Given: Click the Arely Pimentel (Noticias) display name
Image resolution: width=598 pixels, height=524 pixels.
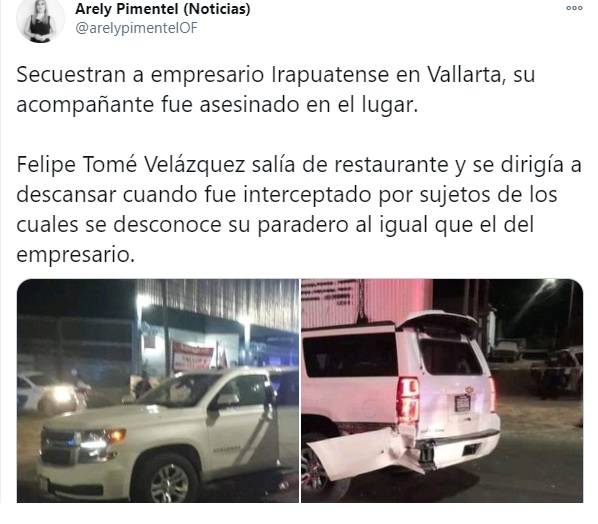Looking at the screenshot, I should coord(163,9).
